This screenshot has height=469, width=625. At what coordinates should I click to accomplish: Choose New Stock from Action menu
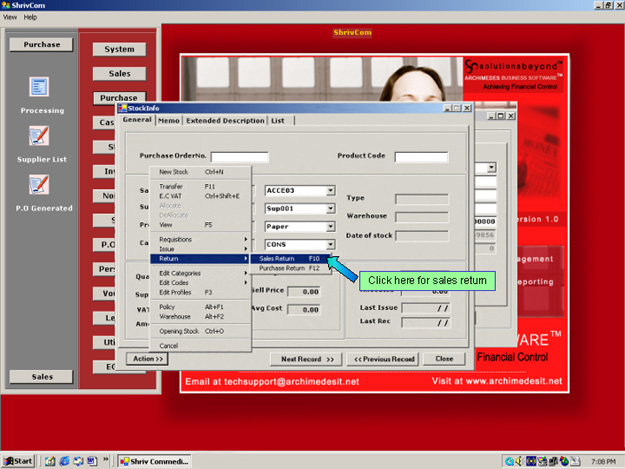(x=200, y=172)
